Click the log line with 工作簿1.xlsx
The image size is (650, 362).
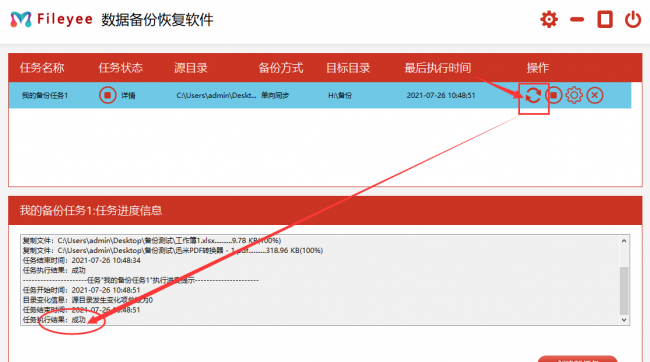(x=152, y=241)
